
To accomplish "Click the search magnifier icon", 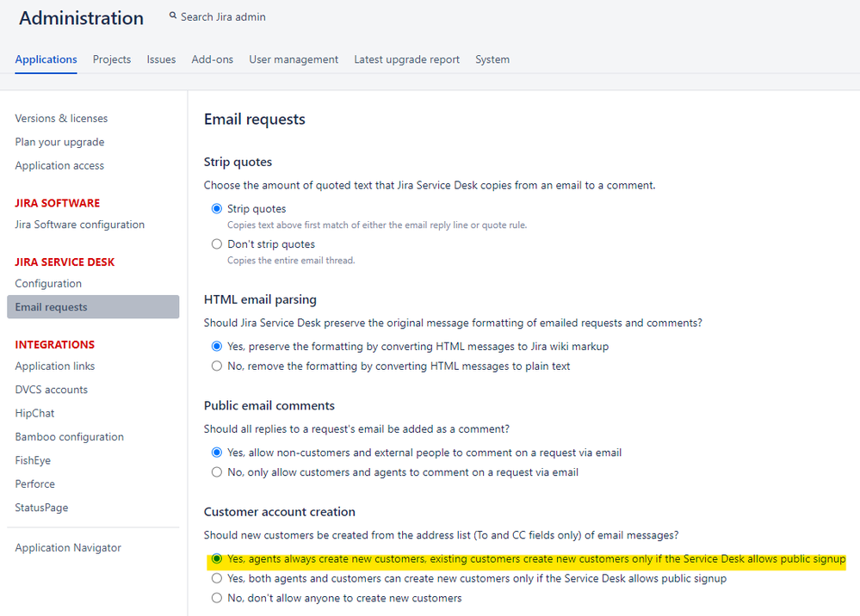I will [173, 15].
